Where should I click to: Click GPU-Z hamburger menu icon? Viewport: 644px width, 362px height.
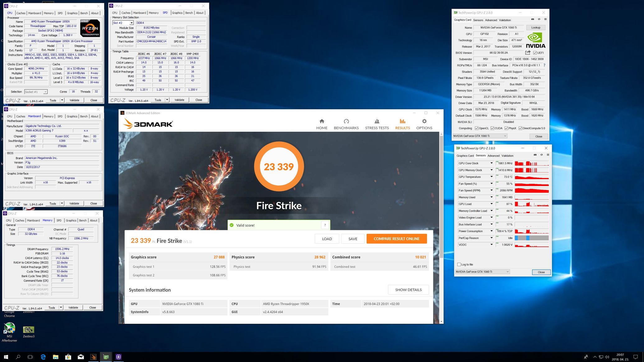coord(545,19)
